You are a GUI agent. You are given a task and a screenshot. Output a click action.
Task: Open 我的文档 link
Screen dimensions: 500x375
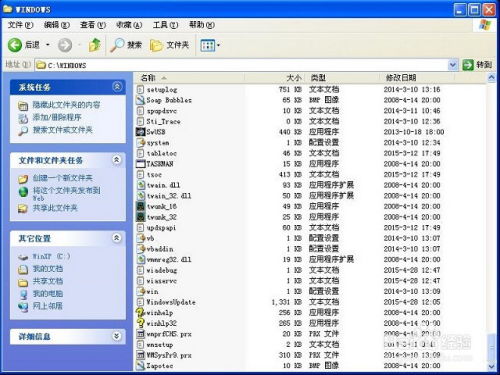pos(47,269)
